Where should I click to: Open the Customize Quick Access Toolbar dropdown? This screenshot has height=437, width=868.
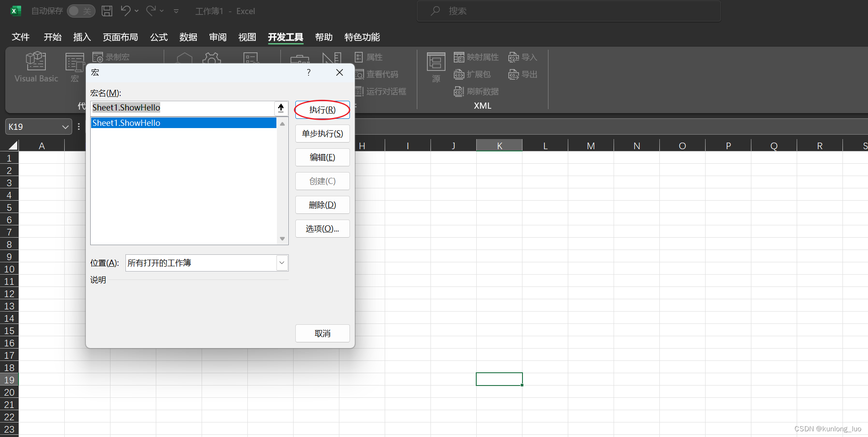(176, 11)
